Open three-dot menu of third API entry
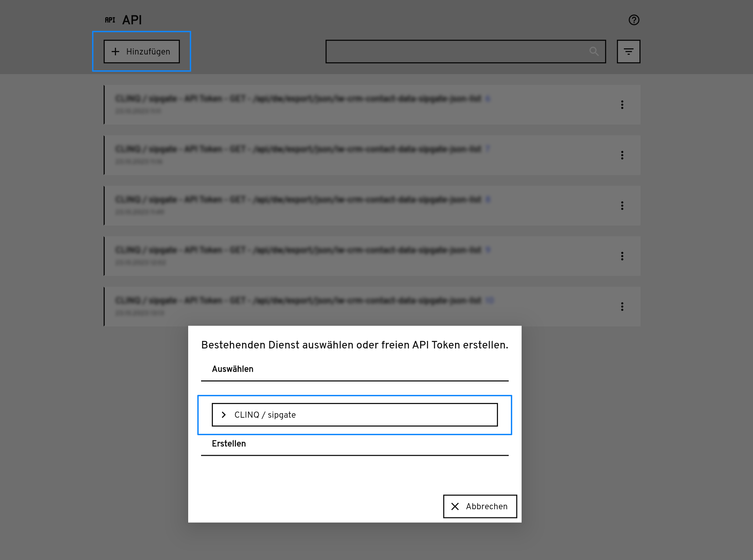Image resolution: width=753 pixels, height=560 pixels. pyautogui.click(x=622, y=206)
